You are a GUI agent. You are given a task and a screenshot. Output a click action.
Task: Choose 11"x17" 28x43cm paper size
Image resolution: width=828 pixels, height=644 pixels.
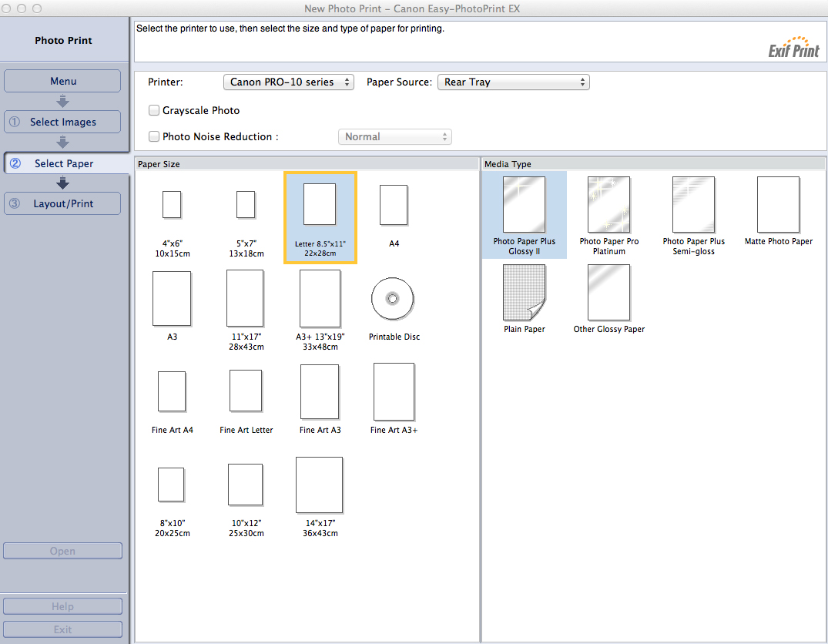[x=246, y=298]
